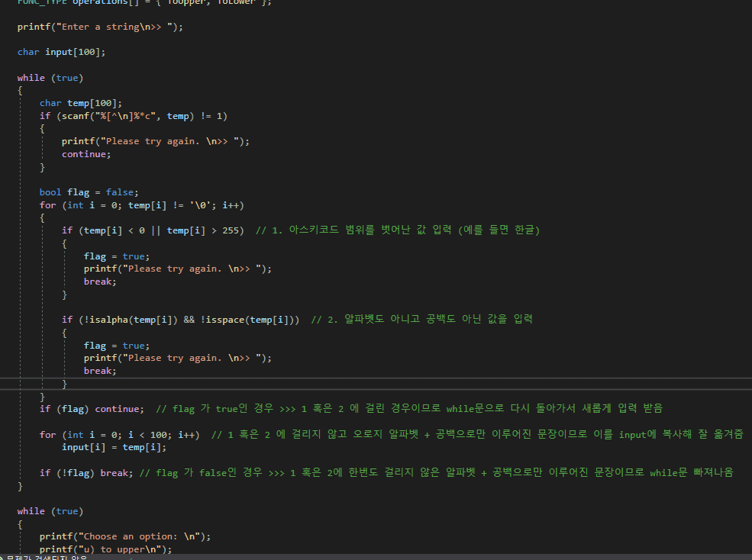Screen dimensions: 752x560
Task: Click the 'bool' keyword
Action: point(50,192)
